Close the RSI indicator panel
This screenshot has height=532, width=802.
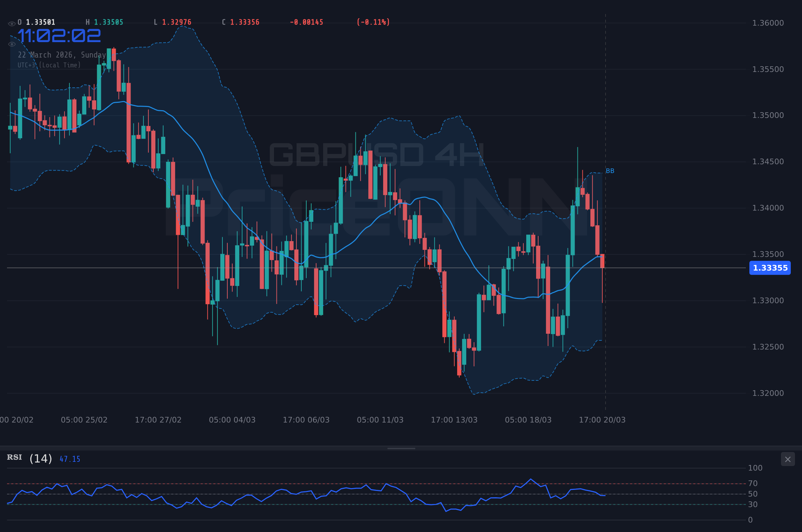(788, 459)
